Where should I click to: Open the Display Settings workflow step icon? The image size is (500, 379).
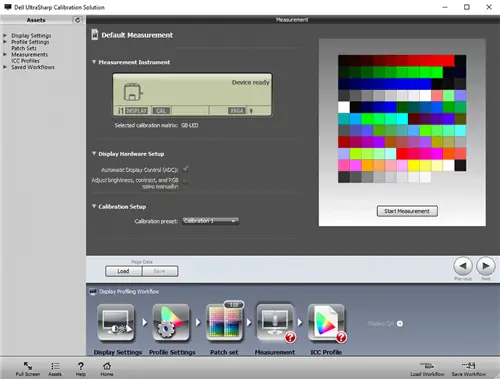(116, 322)
